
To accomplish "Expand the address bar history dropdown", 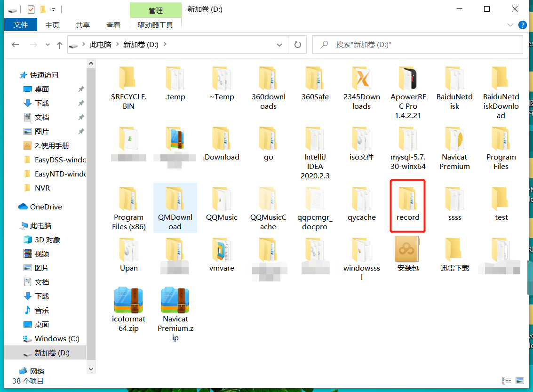I will tap(279, 45).
